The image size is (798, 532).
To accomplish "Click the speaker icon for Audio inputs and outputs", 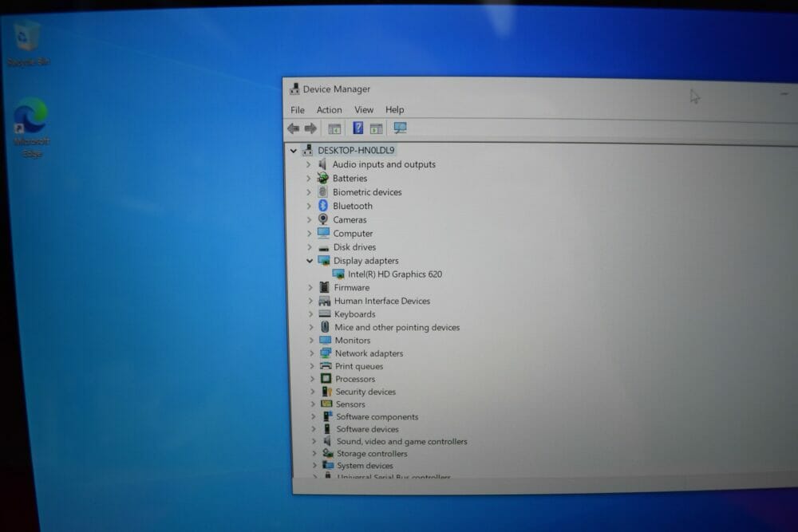I will point(322,164).
